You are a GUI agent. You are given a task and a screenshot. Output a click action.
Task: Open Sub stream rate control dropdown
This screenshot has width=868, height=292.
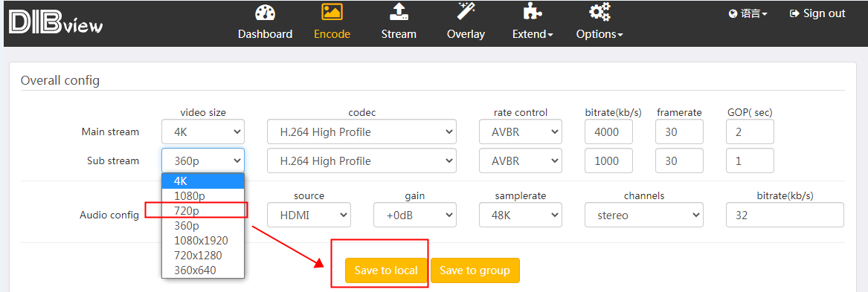[x=521, y=160]
